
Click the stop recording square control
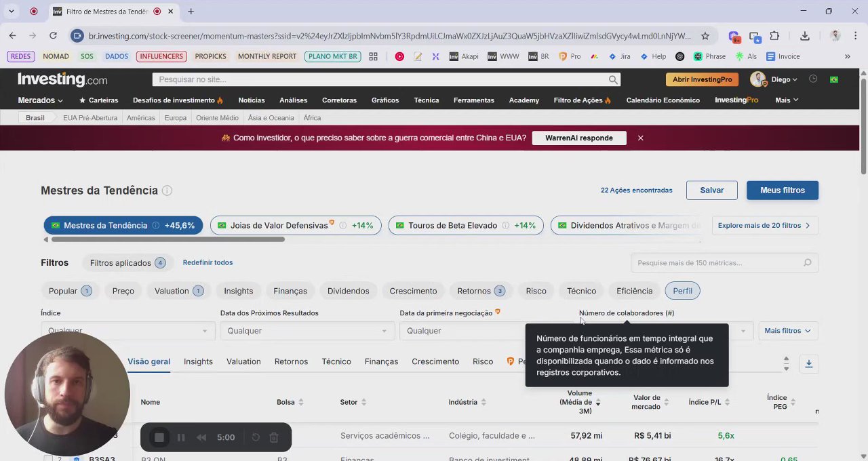[159, 437]
